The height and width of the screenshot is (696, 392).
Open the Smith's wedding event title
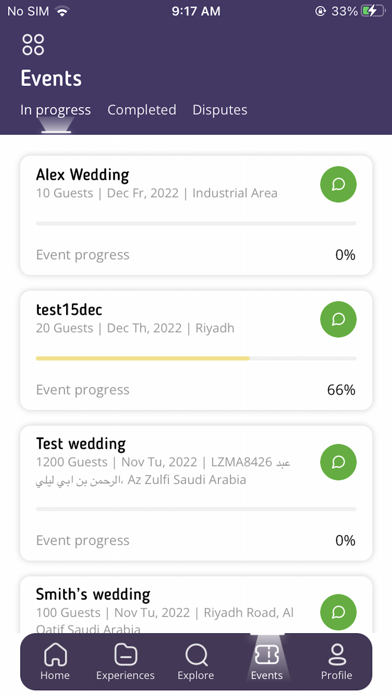(x=93, y=594)
